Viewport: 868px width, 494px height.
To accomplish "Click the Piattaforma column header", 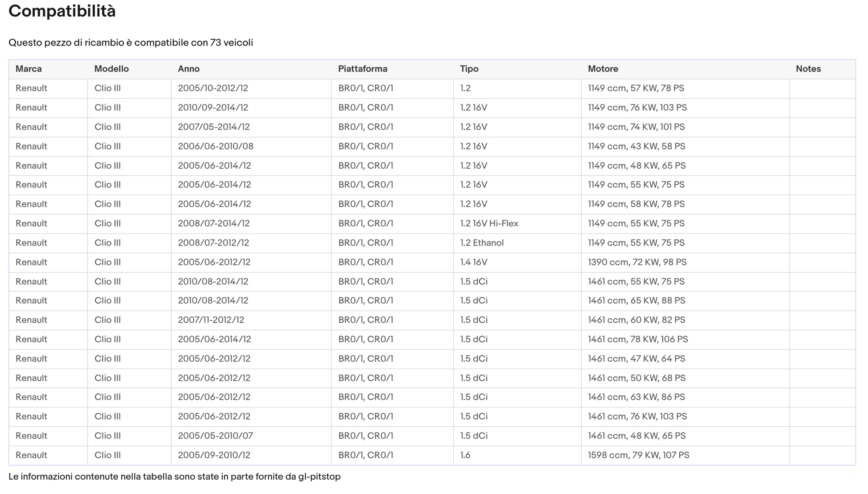I will click(x=363, y=69).
